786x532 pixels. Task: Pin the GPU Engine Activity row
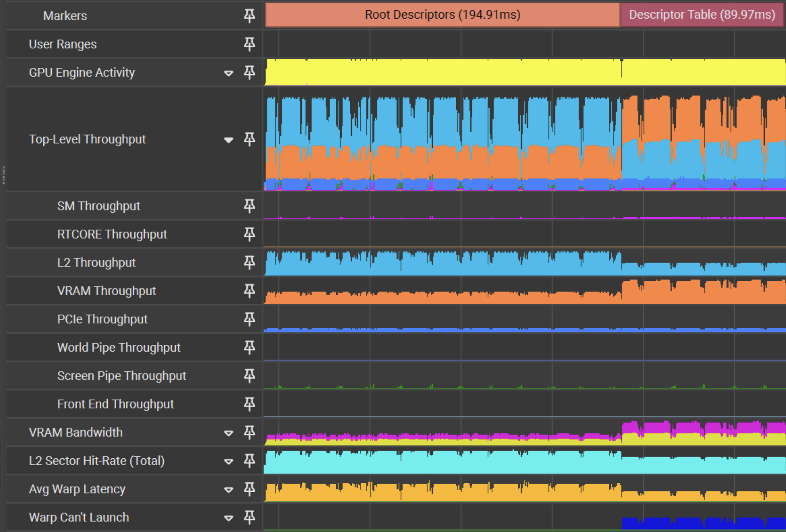pyautogui.click(x=249, y=72)
